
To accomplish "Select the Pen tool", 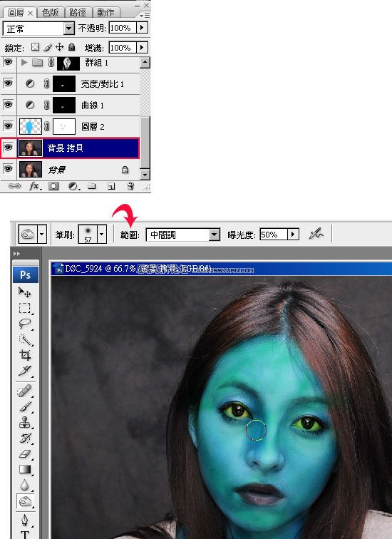I will click(25, 520).
